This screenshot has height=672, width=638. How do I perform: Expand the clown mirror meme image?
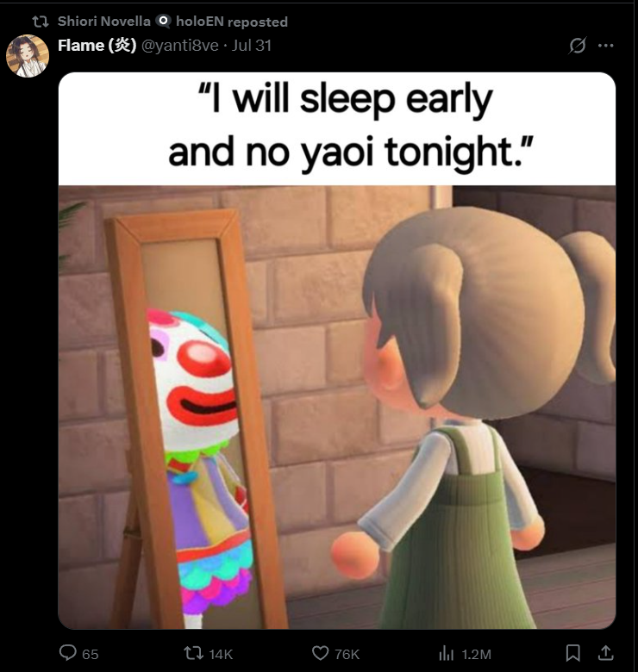point(337,351)
